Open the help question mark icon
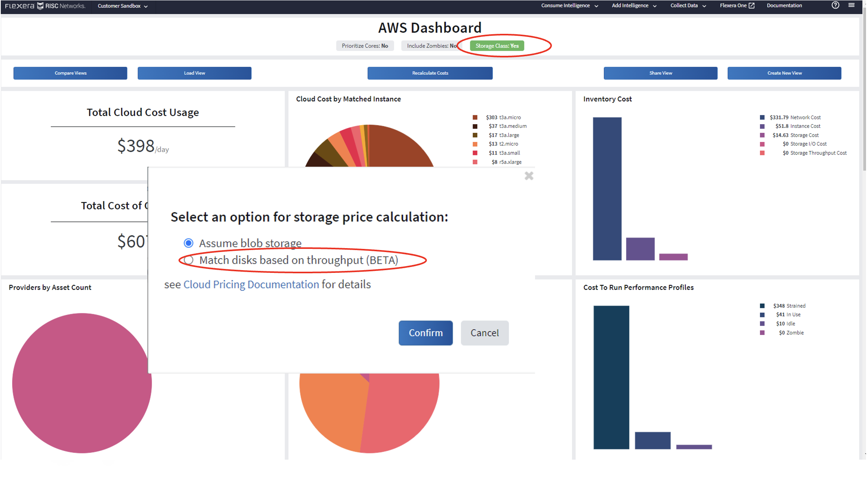The height and width of the screenshot is (486, 868). [835, 6]
